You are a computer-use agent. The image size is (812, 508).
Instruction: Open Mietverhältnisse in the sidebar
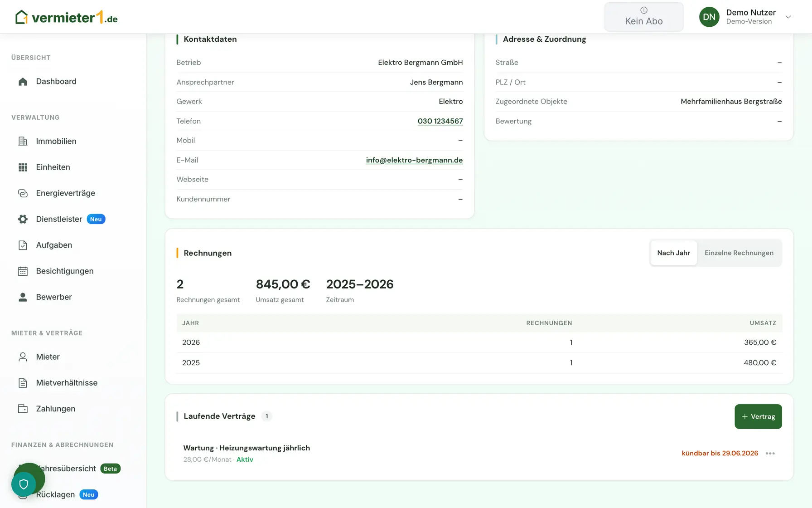pos(67,383)
